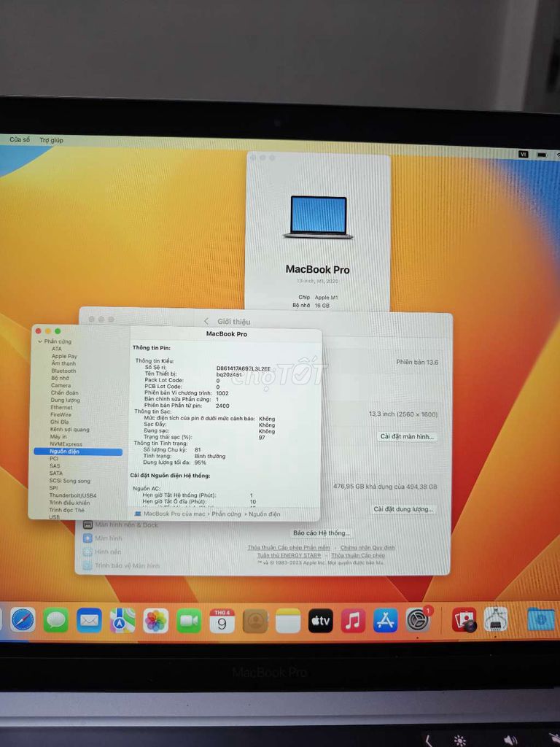Select SCSI Song song in the sidebar
This screenshot has width=560, height=747.
tap(69, 481)
